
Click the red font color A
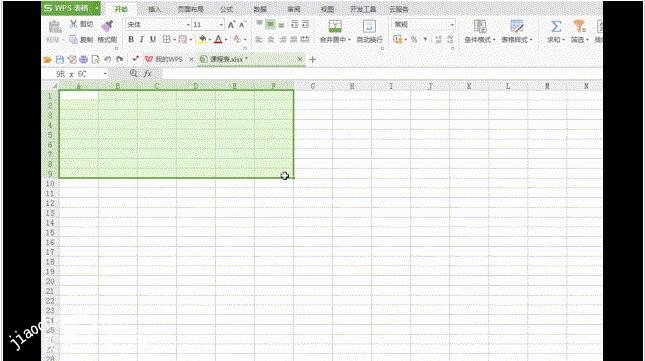point(218,39)
